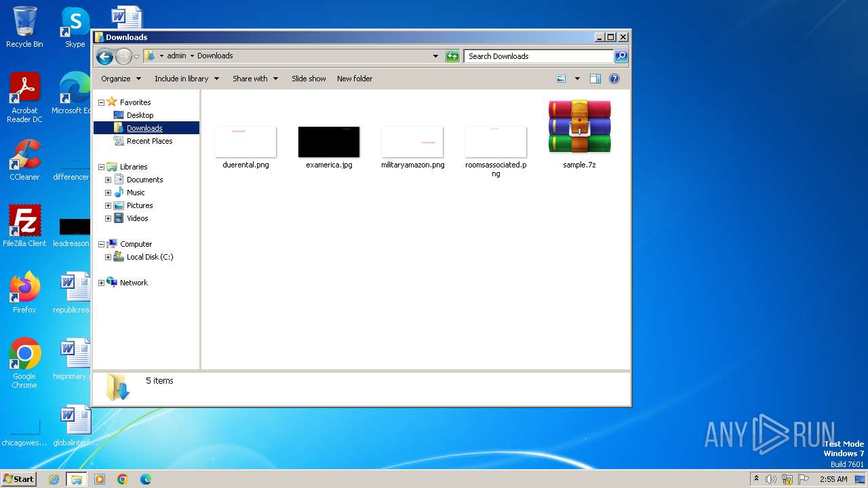Expand the Network node
This screenshot has width=868, height=488.
(101, 283)
